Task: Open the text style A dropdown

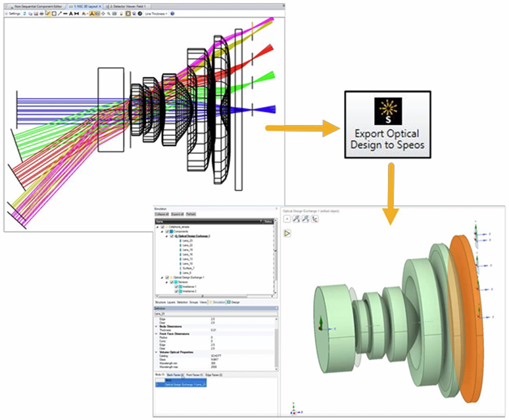Action: coord(84,14)
